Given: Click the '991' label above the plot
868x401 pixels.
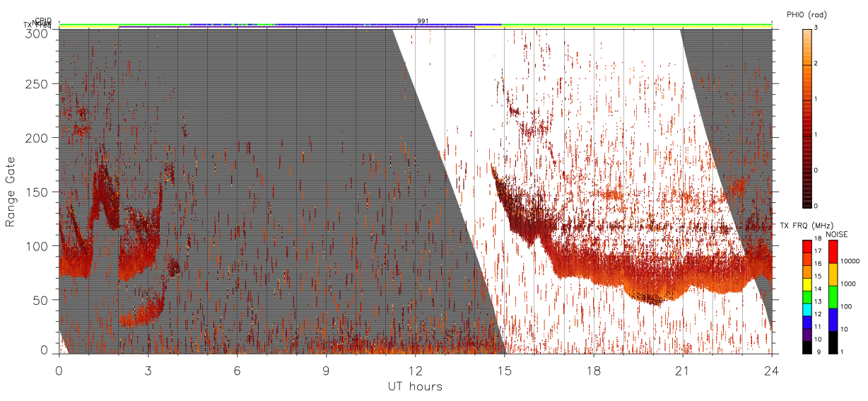Looking at the screenshot, I should tap(423, 21).
